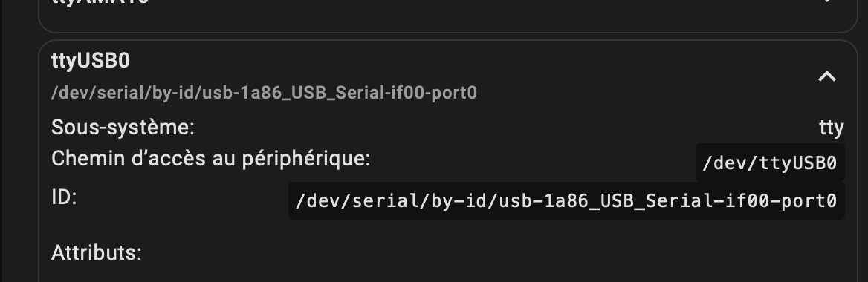868x282 pixels.
Task: Click the Attributs: heading
Action: (x=97, y=253)
